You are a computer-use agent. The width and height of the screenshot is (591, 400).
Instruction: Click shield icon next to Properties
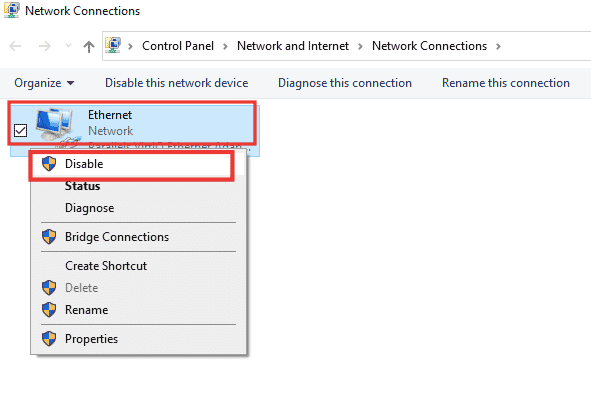pos(49,339)
